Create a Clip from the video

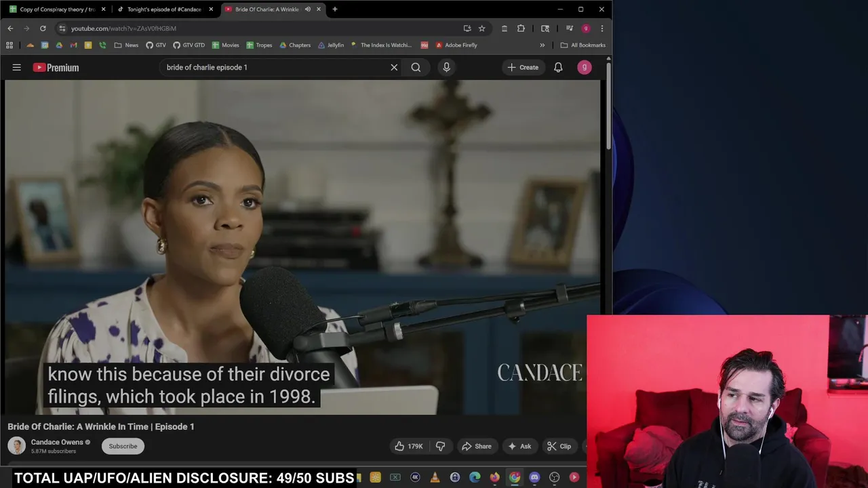[x=559, y=446]
